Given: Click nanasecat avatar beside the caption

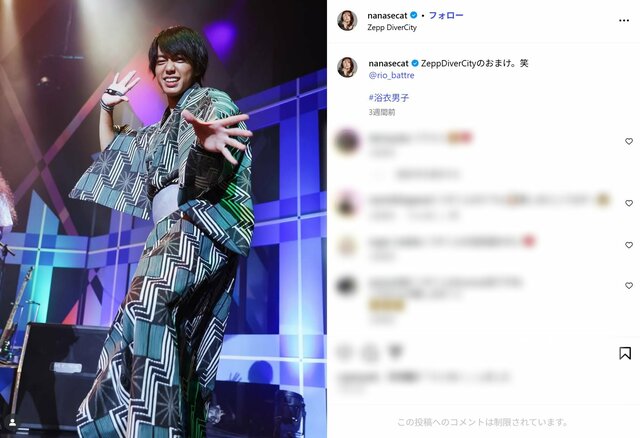Looking at the screenshot, I should click(x=347, y=67).
